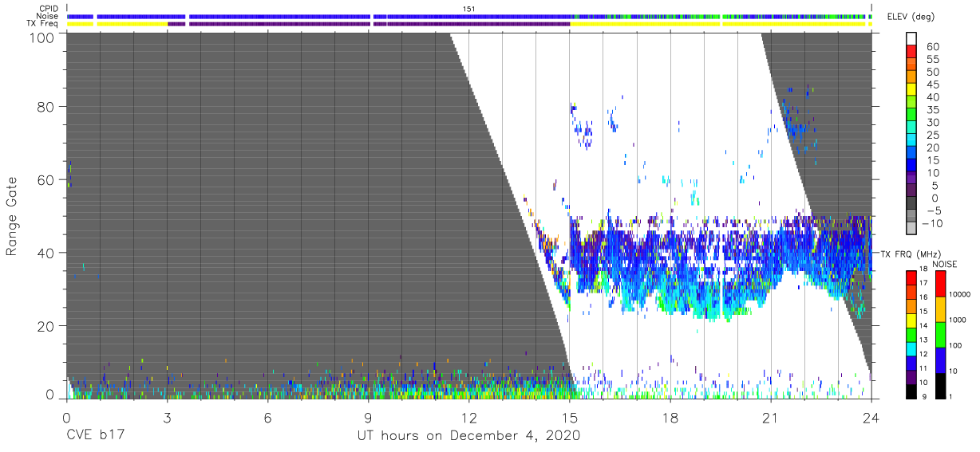The image size is (980, 452).
Task: Click the 'CVE b17' radar beam label
Action: tap(94, 435)
